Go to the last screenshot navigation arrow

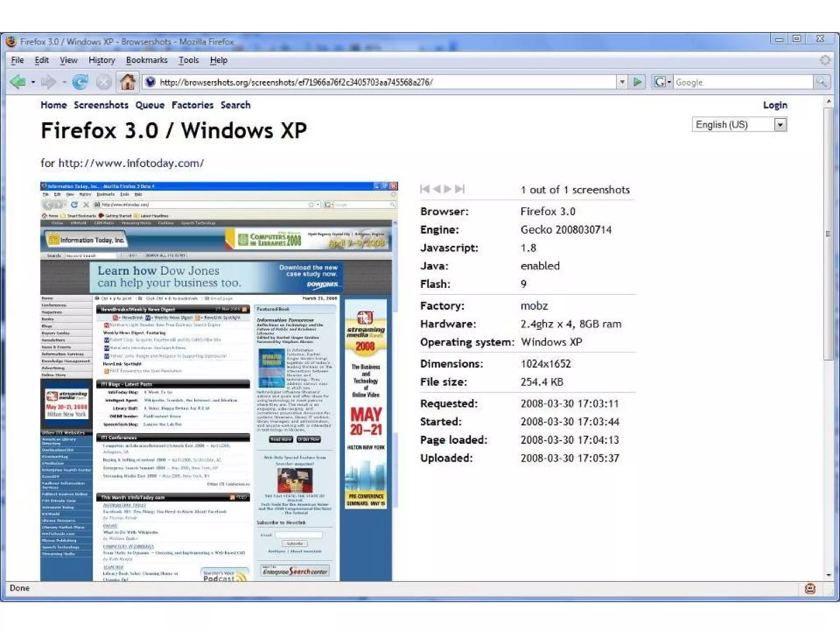click(x=460, y=189)
